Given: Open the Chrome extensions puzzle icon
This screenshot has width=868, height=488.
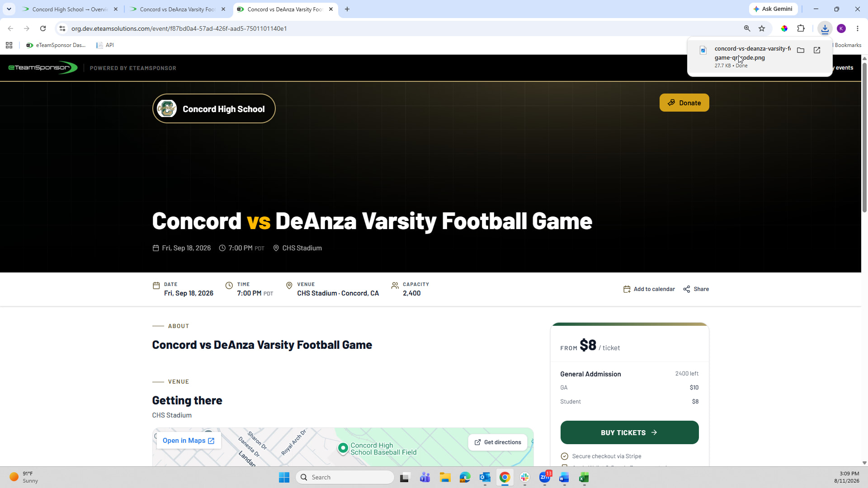Looking at the screenshot, I should (801, 28).
